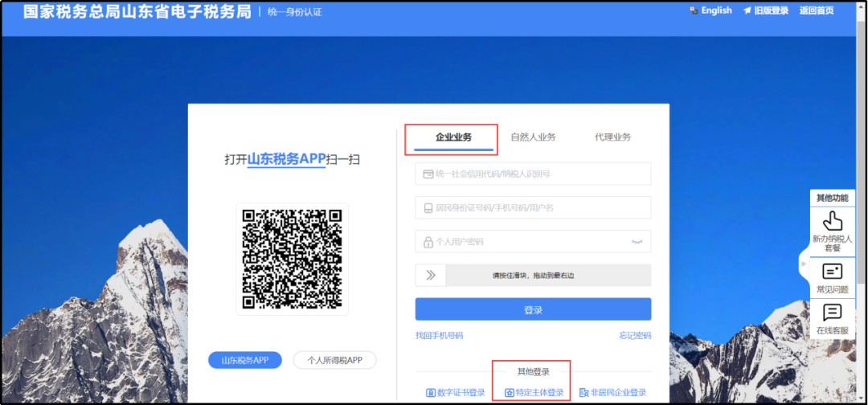Choose 特定主体登录 option
This screenshot has width=868, height=405.
tap(534, 393)
